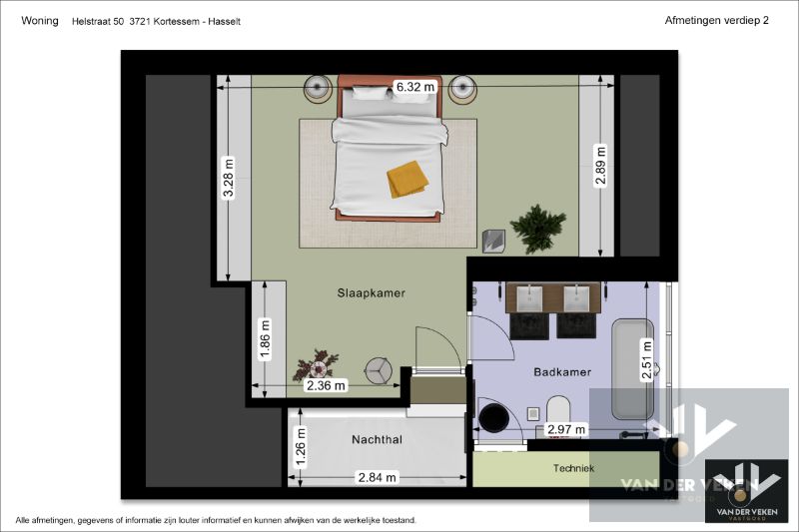Screen dimensions: 799x532
Task: Click the large potted plant in the bedroom
Action: point(537,229)
